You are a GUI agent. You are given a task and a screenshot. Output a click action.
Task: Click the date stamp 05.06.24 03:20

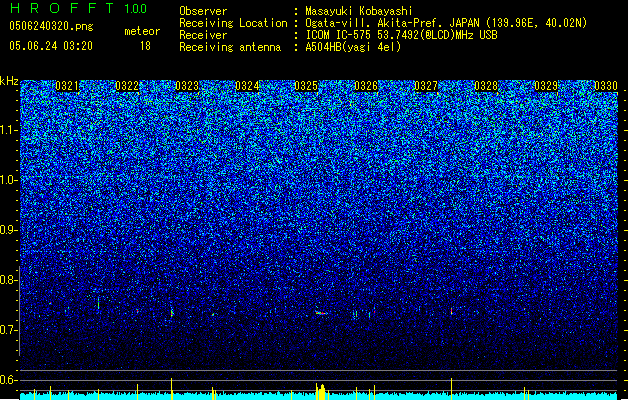click(51, 46)
